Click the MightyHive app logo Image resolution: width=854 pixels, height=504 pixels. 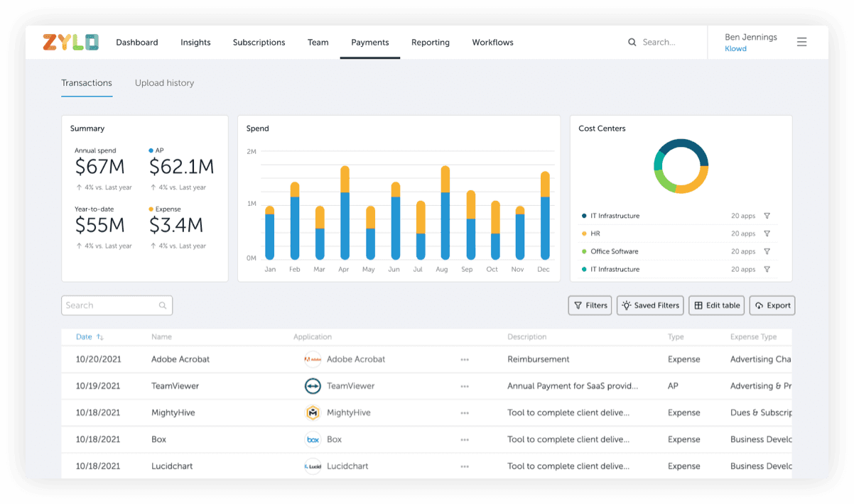313,412
